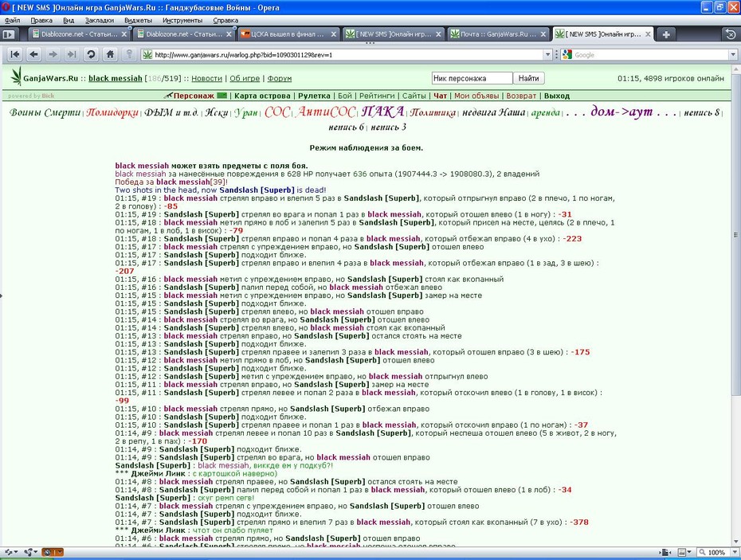
Task: Close the first Diablozone.net tab
Action: [x=124, y=34]
